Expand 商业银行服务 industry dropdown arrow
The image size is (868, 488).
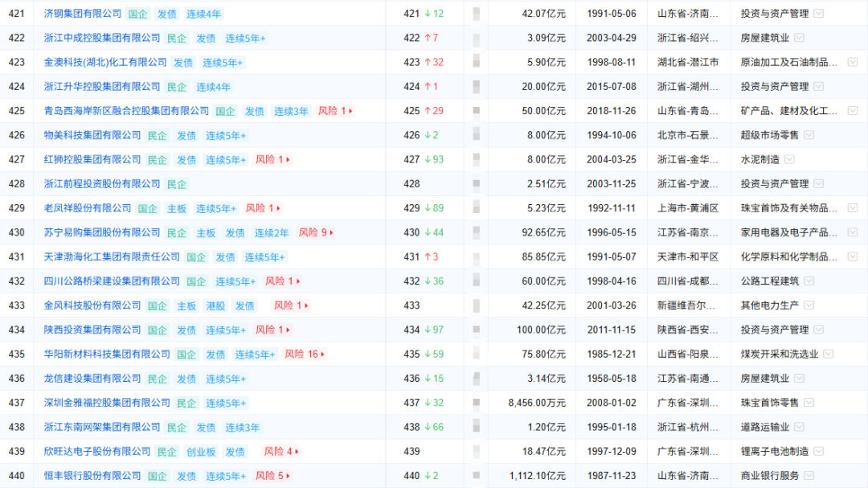(809, 476)
